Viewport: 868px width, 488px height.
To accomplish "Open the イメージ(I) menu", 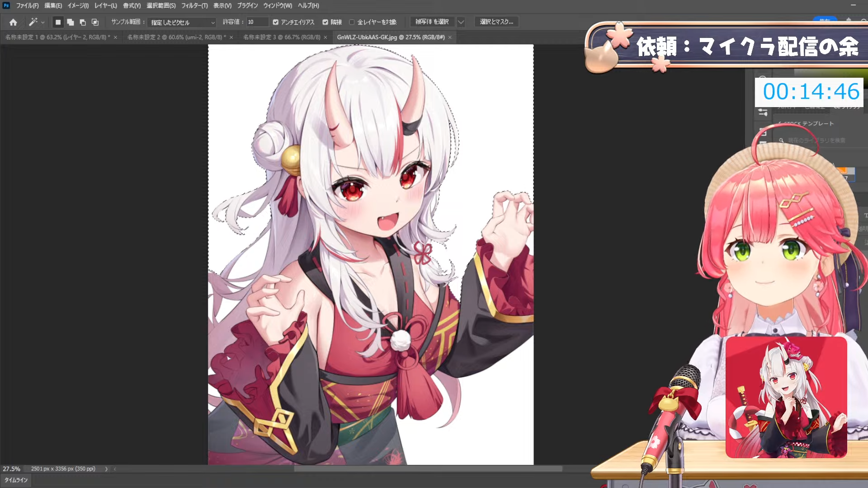I will click(x=78, y=5).
